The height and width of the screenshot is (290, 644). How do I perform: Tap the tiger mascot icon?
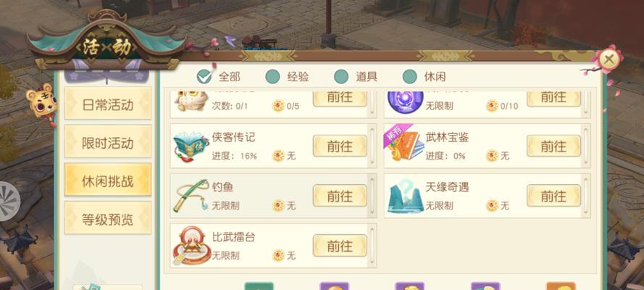pyautogui.click(x=41, y=101)
